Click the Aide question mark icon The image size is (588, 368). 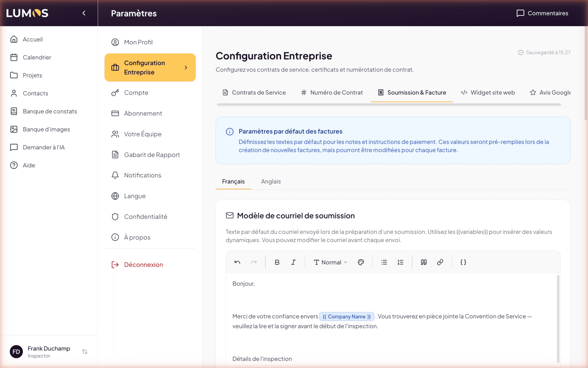[x=14, y=165]
